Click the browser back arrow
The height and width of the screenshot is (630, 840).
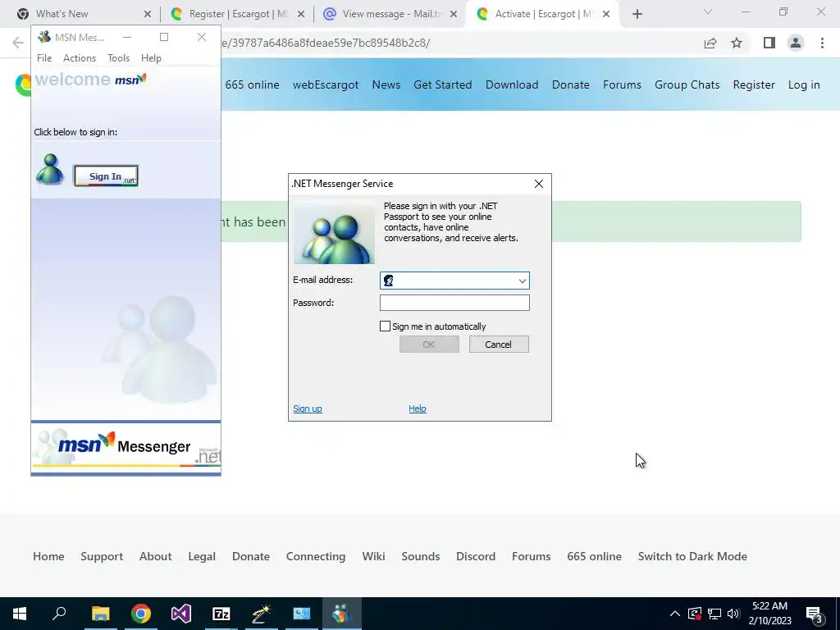point(18,43)
